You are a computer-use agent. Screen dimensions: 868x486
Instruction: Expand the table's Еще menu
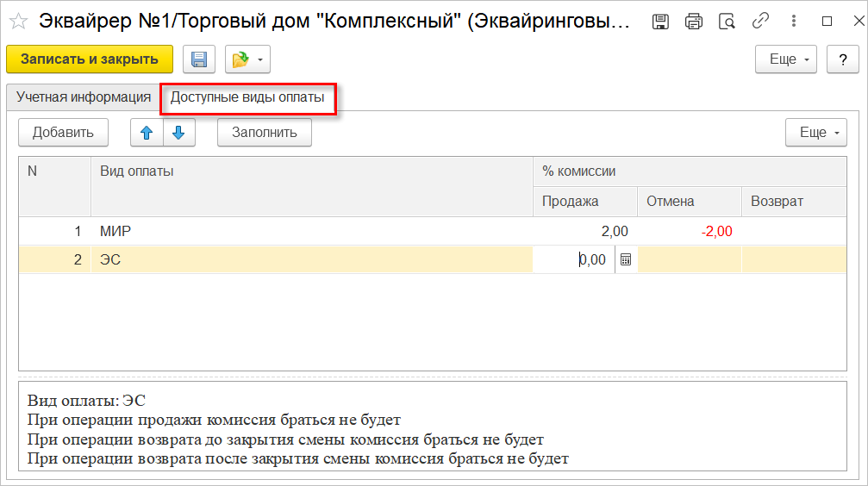tap(816, 133)
